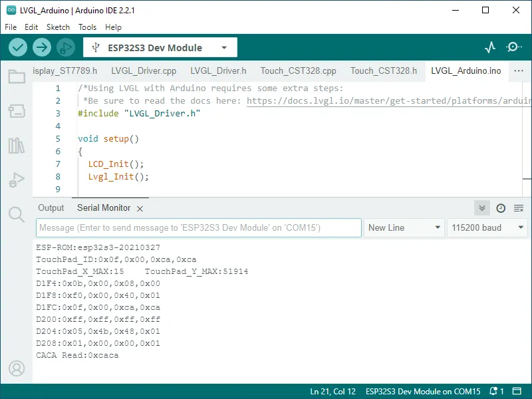Viewport: 532px width, 399px height.
Task: Click the serial message input field
Action: pyautogui.click(x=198, y=227)
